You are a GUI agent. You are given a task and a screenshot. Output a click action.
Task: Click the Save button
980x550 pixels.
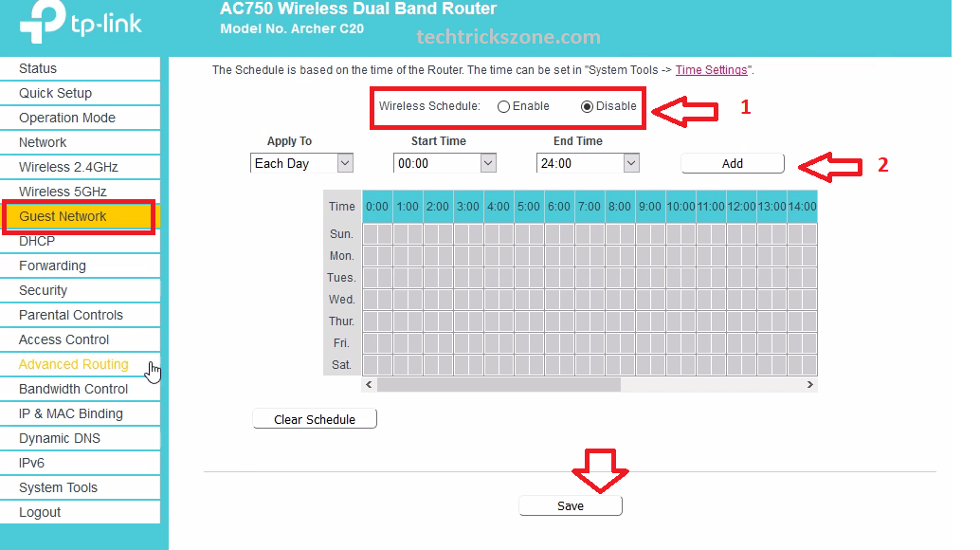tap(571, 505)
